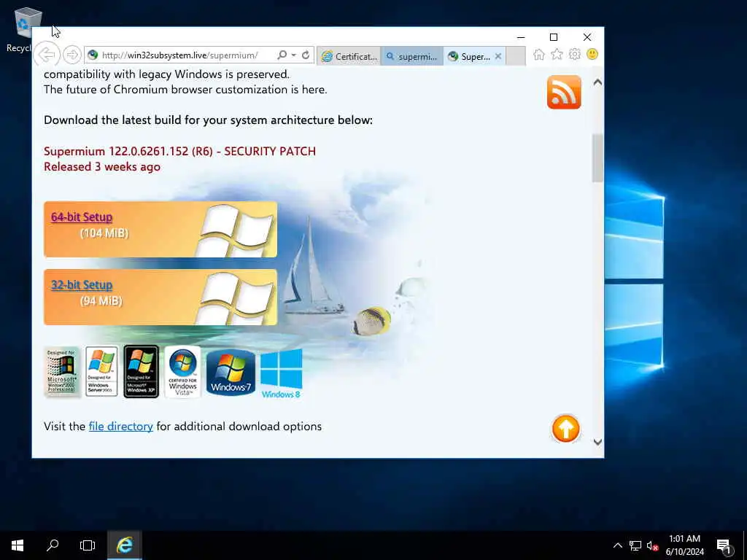This screenshot has width=747, height=560.
Task: Close the Super... tab
Action: pyautogui.click(x=498, y=56)
